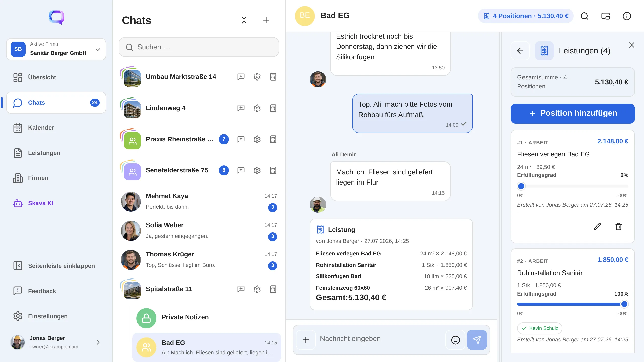Open Firmen in the sidebar
The image size is (644, 362).
[56, 178]
